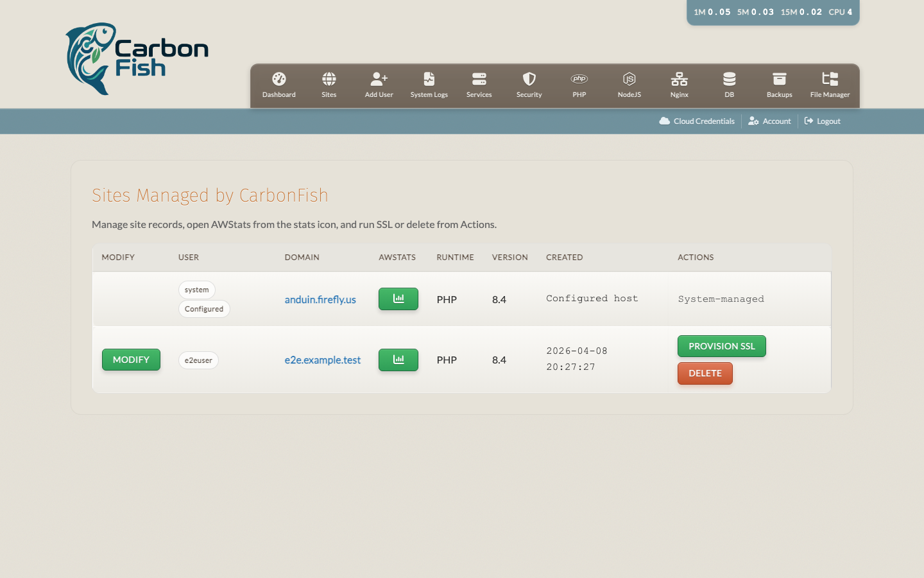Select the PHP icon in navigation

[x=579, y=79]
